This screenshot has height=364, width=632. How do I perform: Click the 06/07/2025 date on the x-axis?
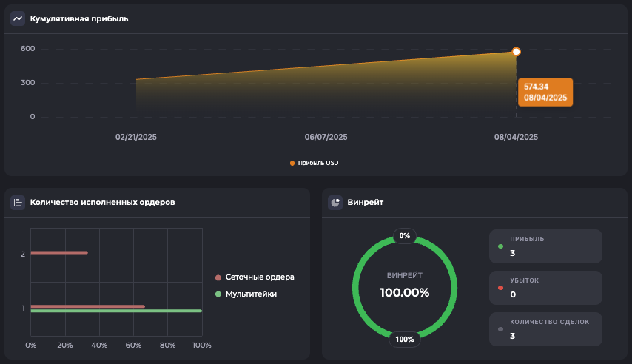pyautogui.click(x=326, y=137)
